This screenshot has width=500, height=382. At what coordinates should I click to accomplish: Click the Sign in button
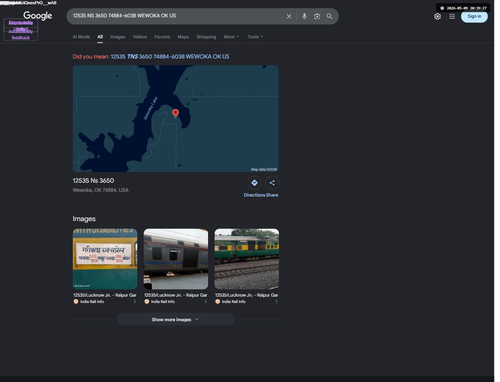coord(474,16)
